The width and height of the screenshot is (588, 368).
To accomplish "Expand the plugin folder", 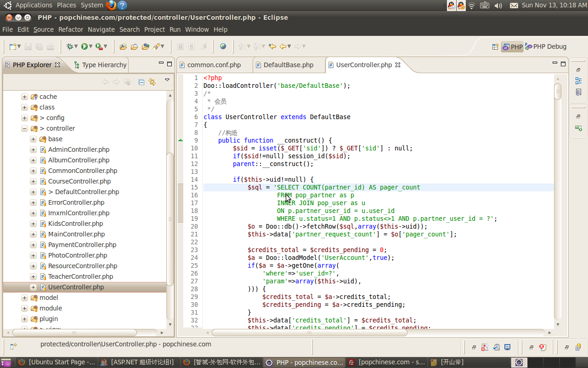I will (24, 319).
